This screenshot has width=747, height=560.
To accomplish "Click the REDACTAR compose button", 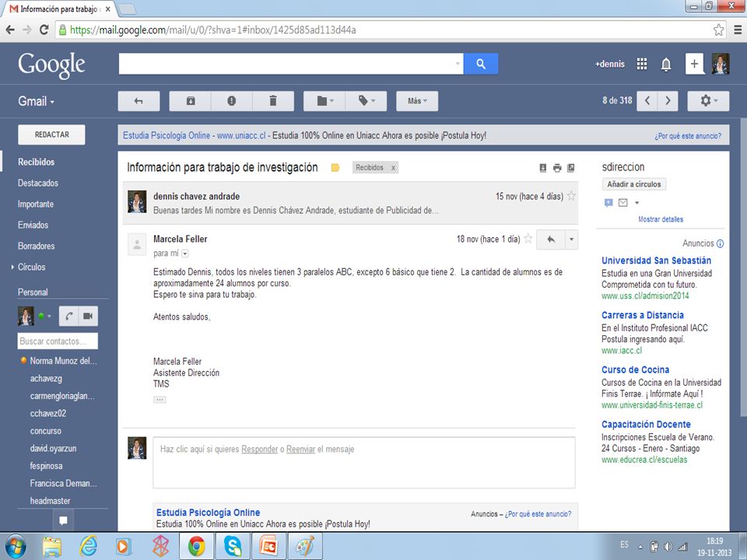I will pos(51,135).
